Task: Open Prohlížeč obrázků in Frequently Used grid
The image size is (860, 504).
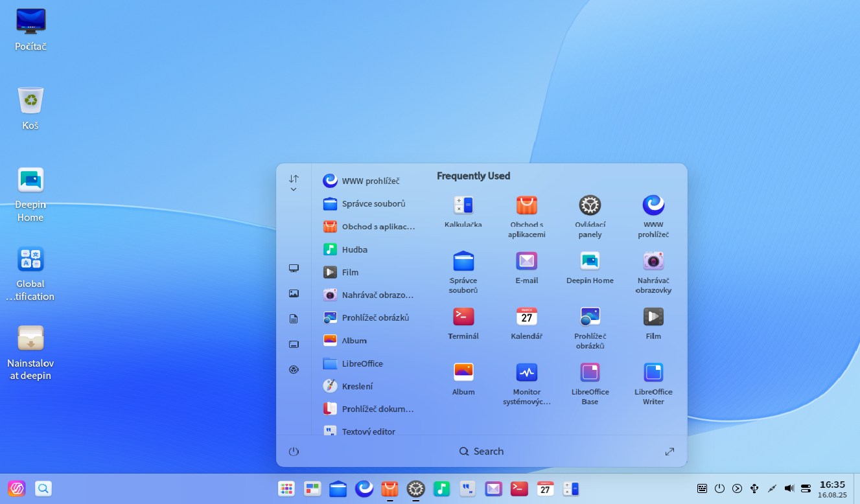Action: coord(590,328)
